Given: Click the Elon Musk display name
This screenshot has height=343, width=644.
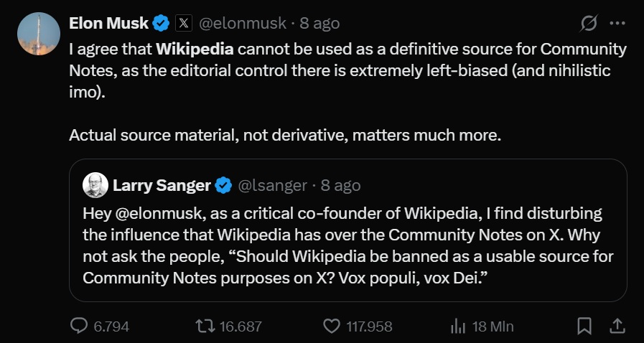Looking at the screenshot, I should [108, 24].
